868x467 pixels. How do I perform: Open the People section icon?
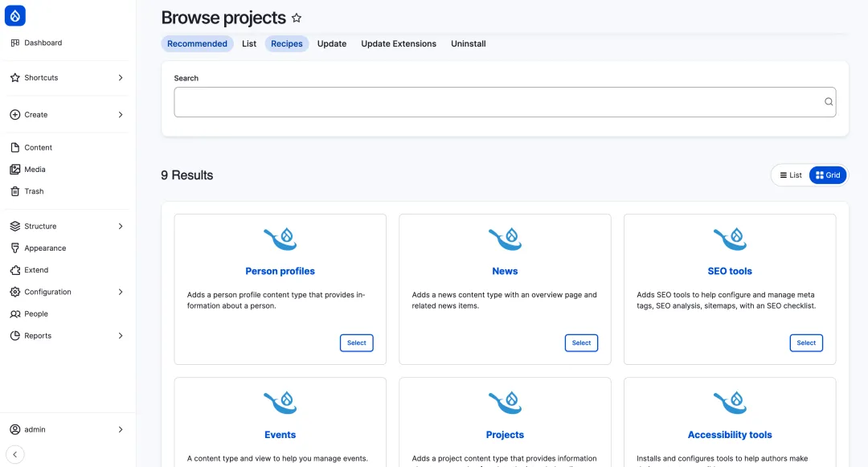[x=17, y=313]
